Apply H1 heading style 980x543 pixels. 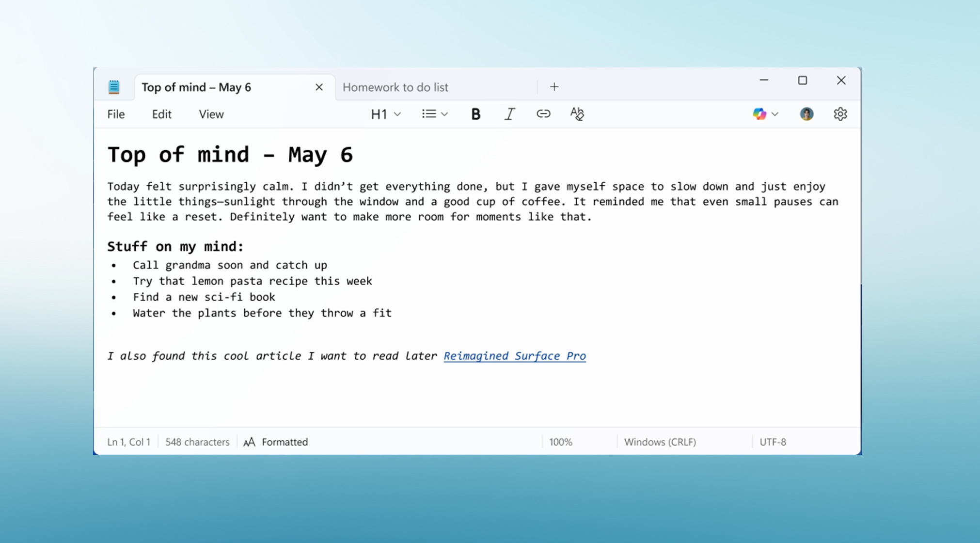point(379,113)
